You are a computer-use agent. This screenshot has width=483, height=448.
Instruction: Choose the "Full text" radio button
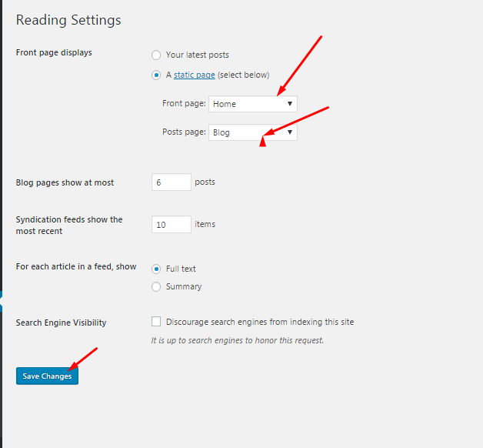[x=157, y=269]
